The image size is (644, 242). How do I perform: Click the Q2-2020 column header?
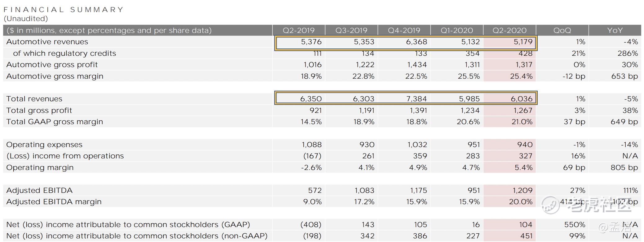(x=509, y=30)
